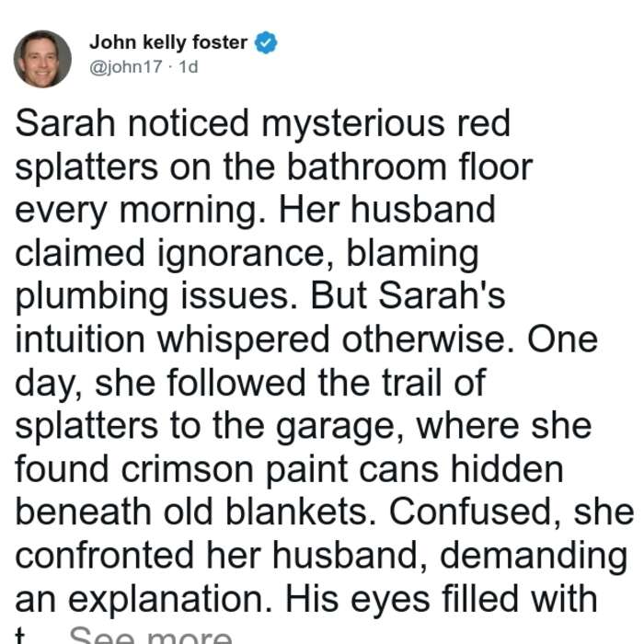The width and height of the screenshot is (644, 644).
Task: Click the line 'confronted her husband, demanding'
Action: coord(321,556)
